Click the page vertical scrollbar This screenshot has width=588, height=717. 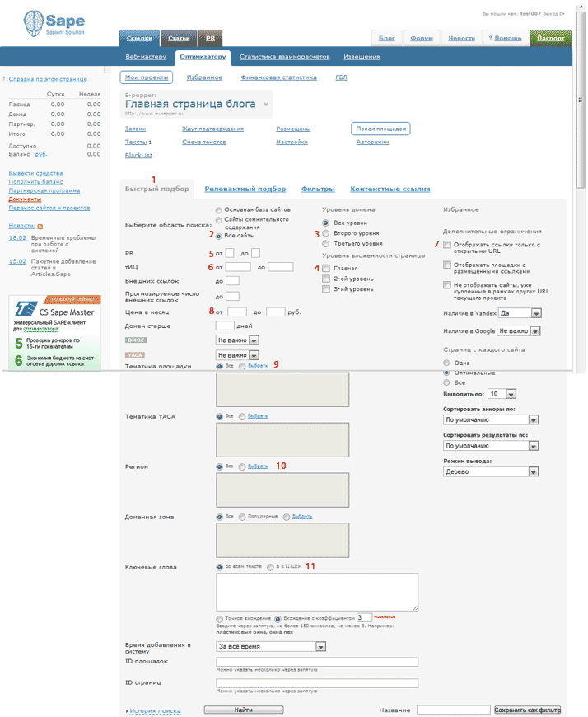581,101
